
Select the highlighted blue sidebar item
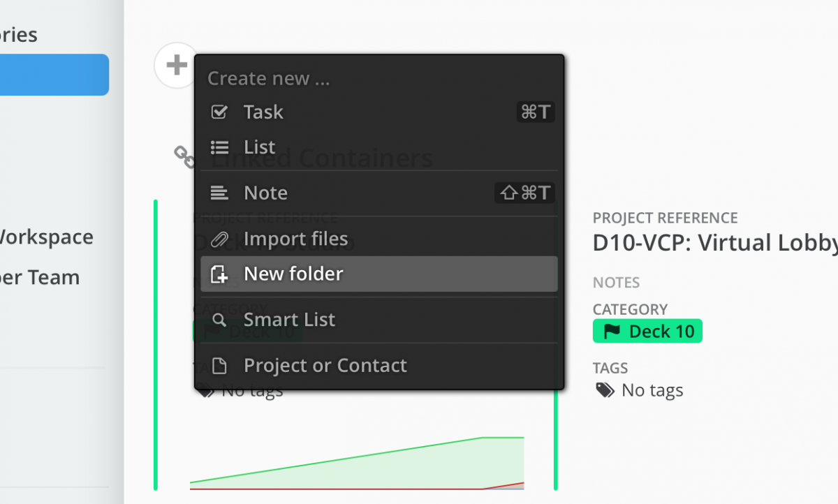click(x=54, y=75)
